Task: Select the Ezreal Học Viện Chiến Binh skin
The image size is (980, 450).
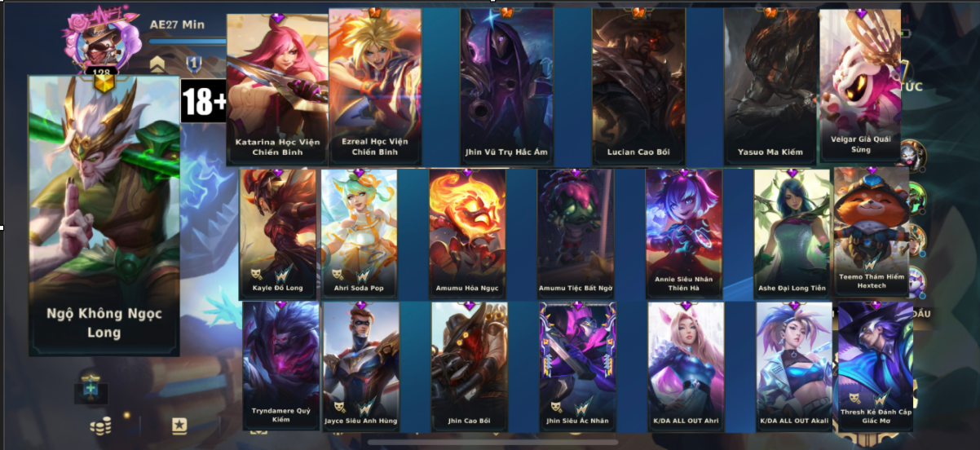Action: point(375,87)
